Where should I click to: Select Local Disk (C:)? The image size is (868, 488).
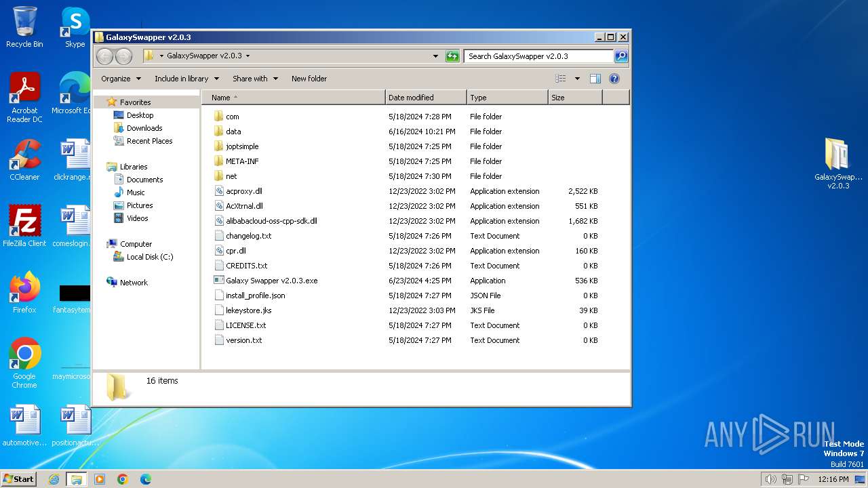coord(150,257)
